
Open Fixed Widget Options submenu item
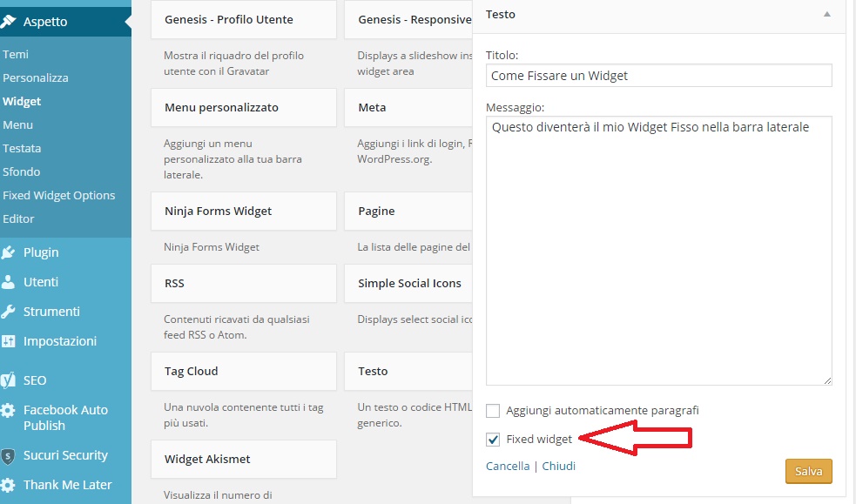tap(59, 195)
